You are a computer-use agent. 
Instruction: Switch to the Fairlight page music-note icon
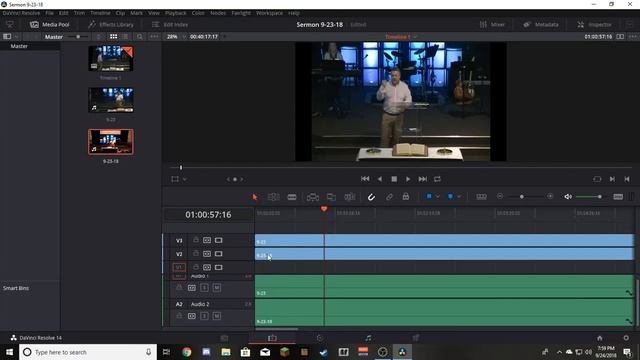tap(368, 338)
